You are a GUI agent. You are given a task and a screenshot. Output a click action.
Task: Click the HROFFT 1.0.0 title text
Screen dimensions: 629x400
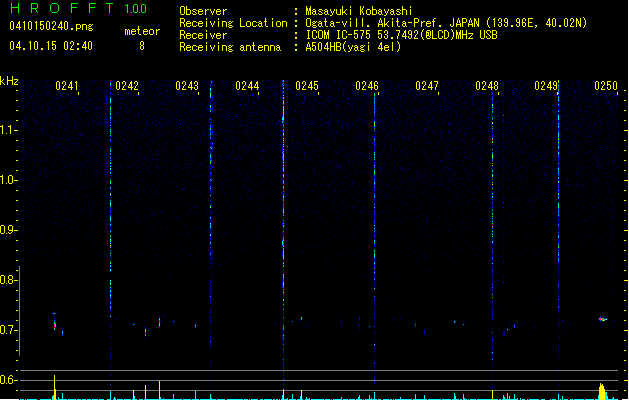(79, 8)
